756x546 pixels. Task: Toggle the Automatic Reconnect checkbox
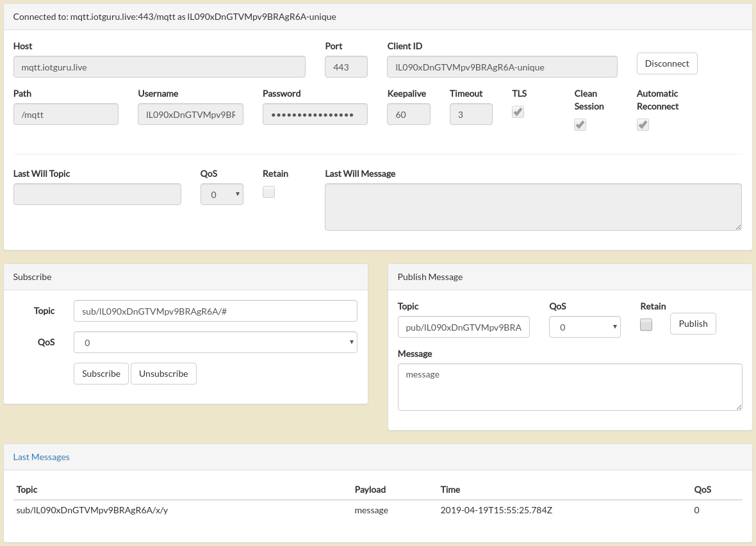point(643,125)
